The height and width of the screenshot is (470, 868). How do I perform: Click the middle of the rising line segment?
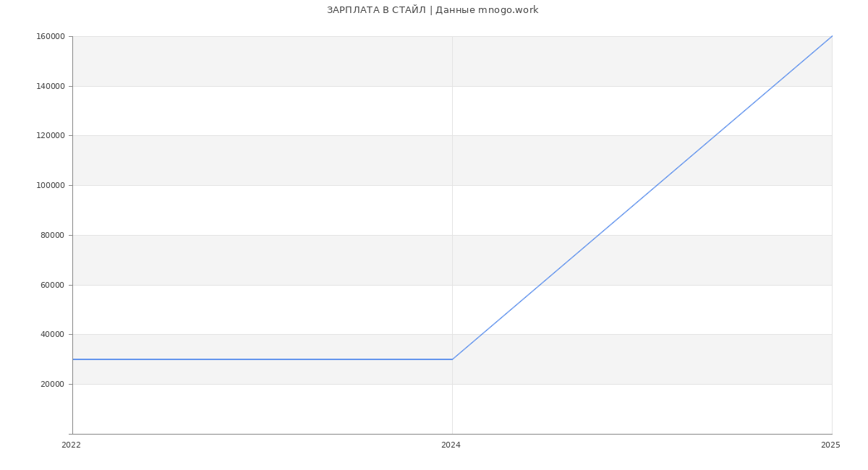click(x=642, y=197)
